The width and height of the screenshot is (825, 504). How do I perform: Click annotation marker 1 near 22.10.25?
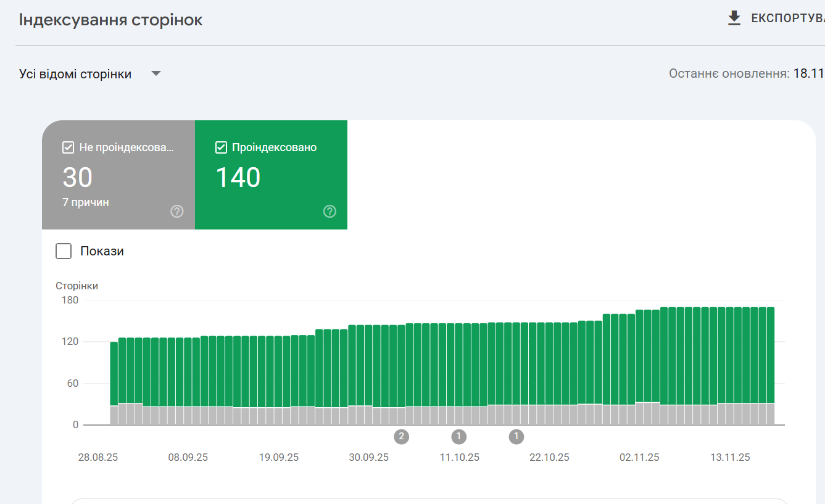516,437
